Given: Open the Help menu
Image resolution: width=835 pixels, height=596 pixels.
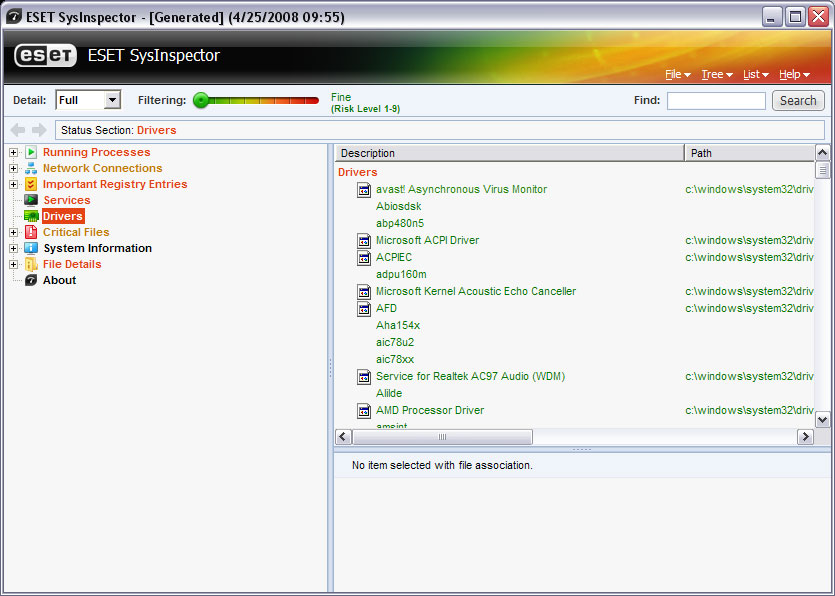Looking at the screenshot, I should 794,75.
